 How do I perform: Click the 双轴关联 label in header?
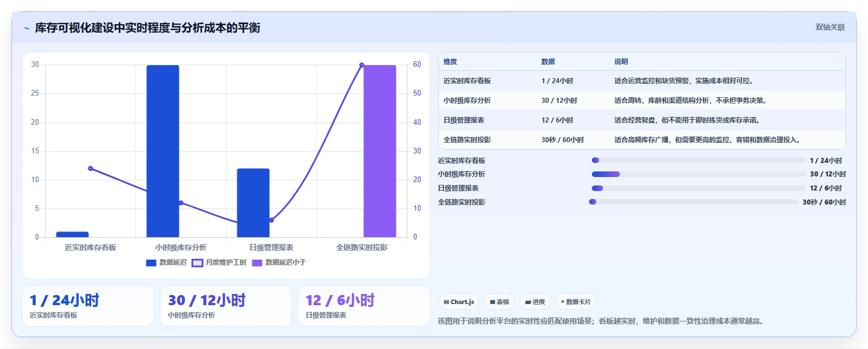point(830,27)
